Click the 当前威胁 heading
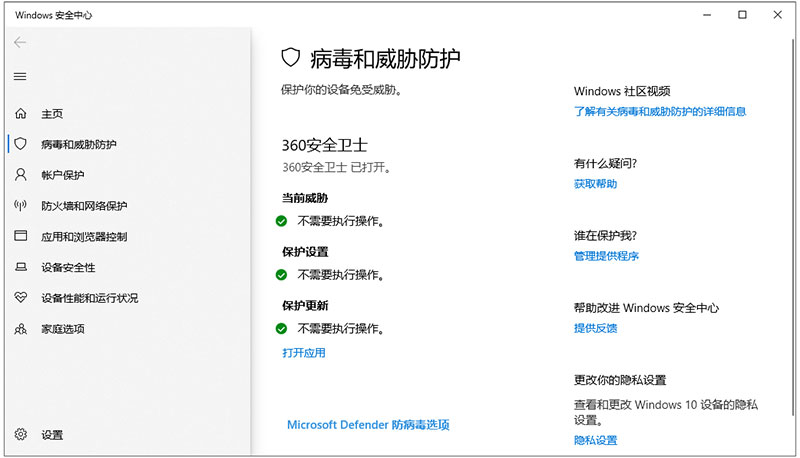The image size is (800, 458). [305, 198]
